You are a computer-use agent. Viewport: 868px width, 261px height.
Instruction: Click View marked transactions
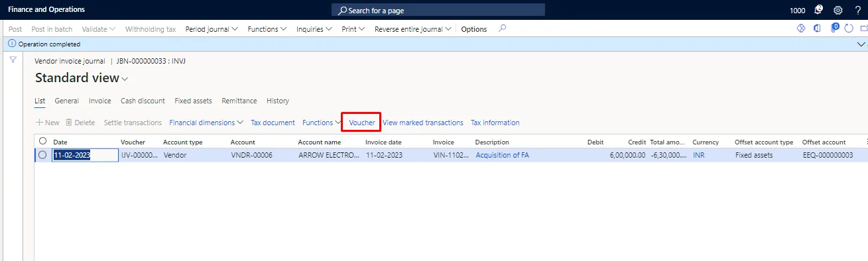(423, 123)
